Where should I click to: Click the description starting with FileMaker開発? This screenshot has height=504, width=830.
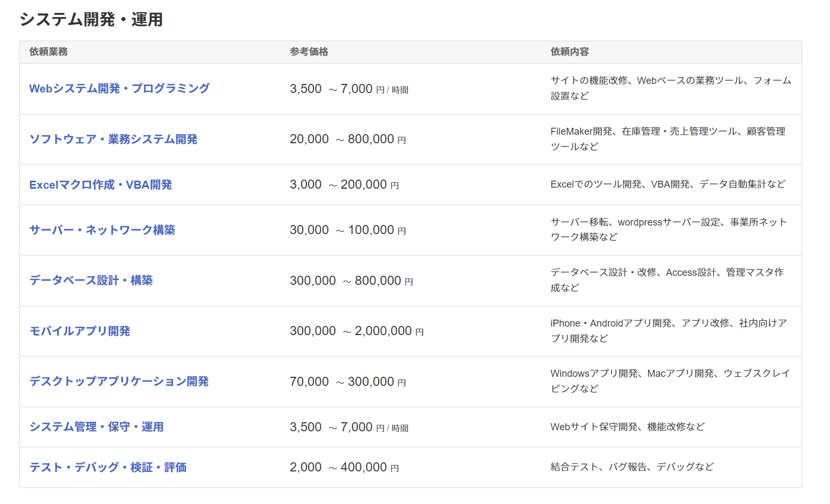click(668, 139)
